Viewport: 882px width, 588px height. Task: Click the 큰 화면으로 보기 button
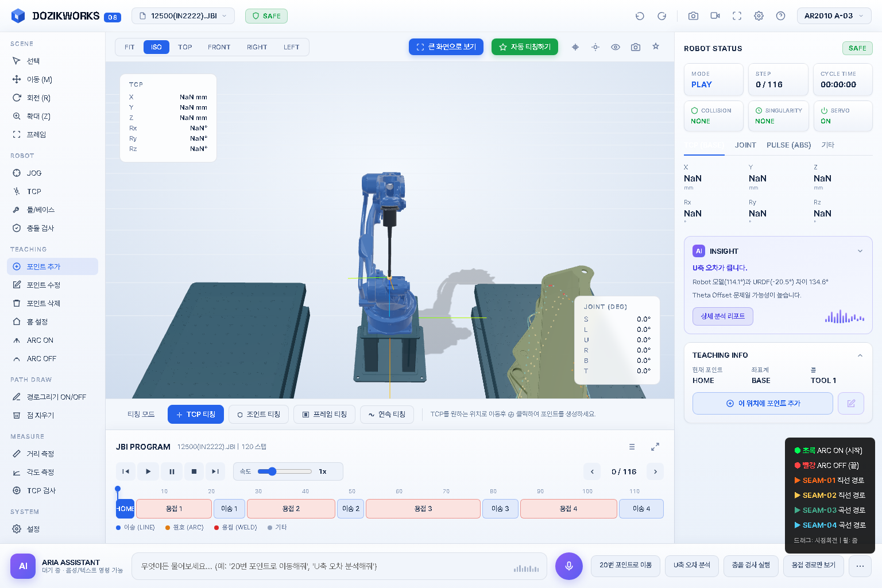(446, 47)
